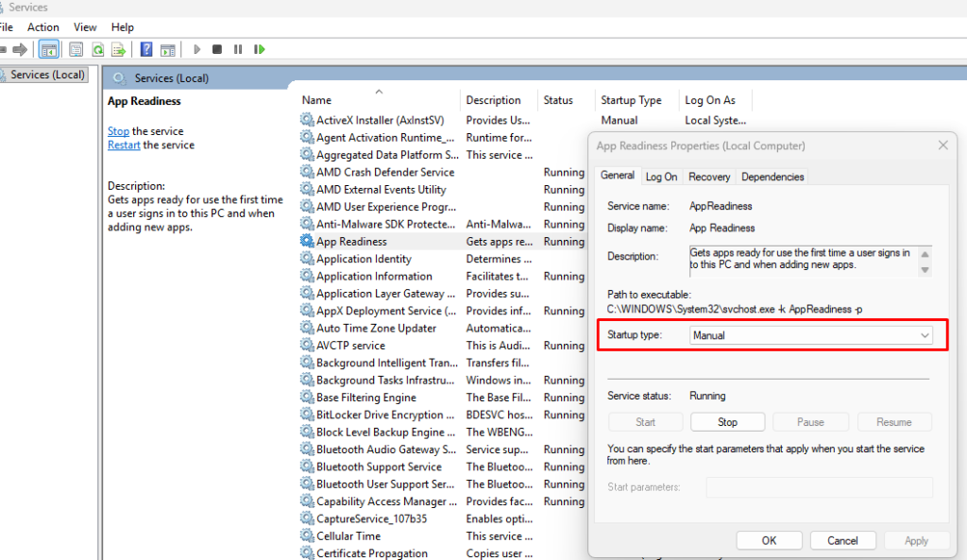
Task: Open the Dependencies tab
Action: pos(772,177)
